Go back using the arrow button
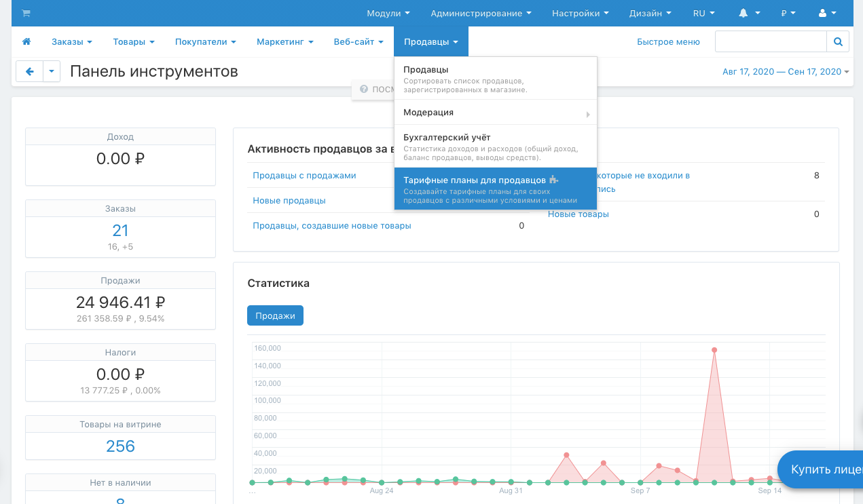 29,71
